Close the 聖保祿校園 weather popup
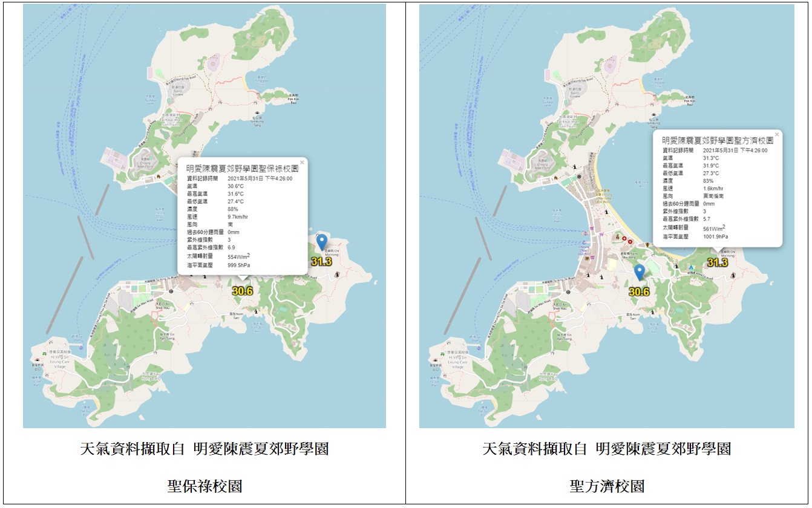Screen dimensions: 812x508 coord(303,162)
